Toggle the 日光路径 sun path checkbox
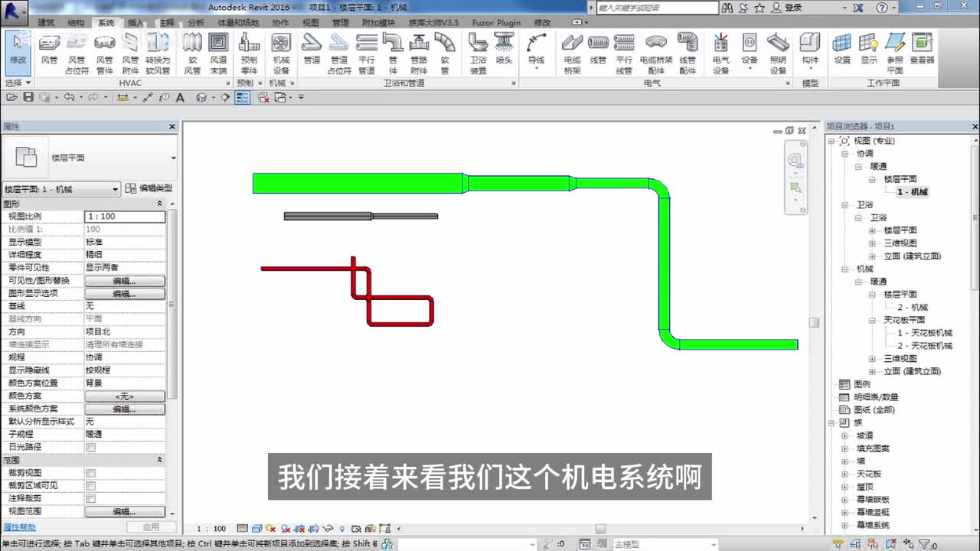The height and width of the screenshot is (551, 980). [x=91, y=447]
